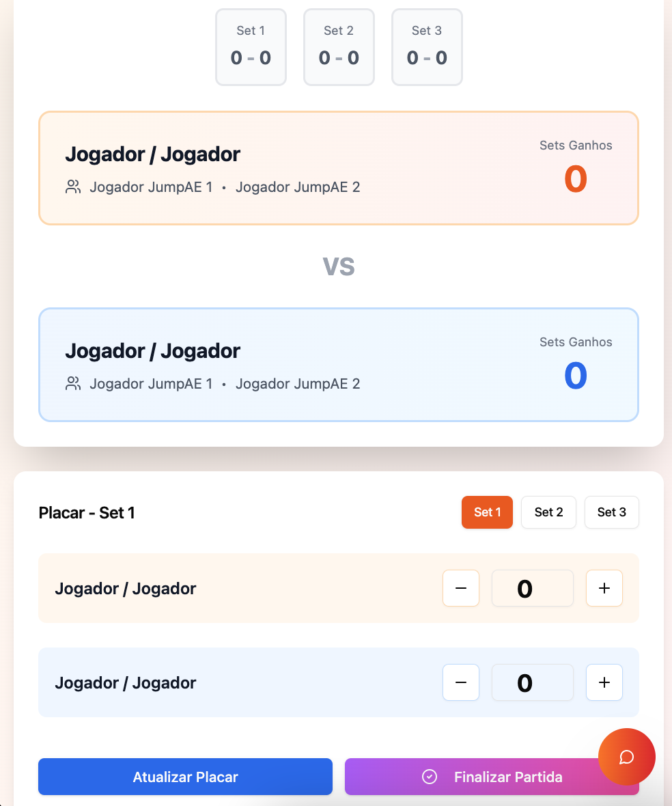Click the Set 3 score box at top

pyautogui.click(x=427, y=47)
